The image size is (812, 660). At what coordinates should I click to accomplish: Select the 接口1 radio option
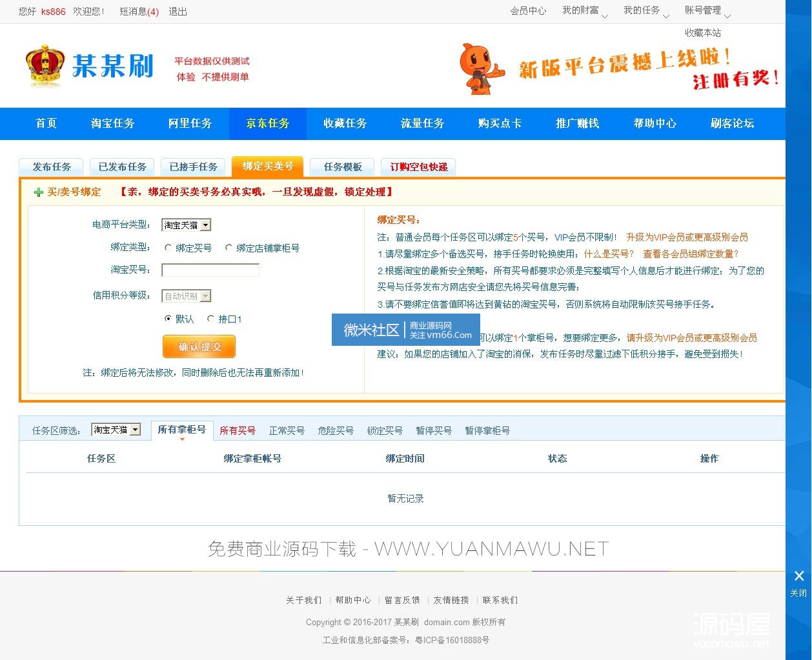pos(210,319)
